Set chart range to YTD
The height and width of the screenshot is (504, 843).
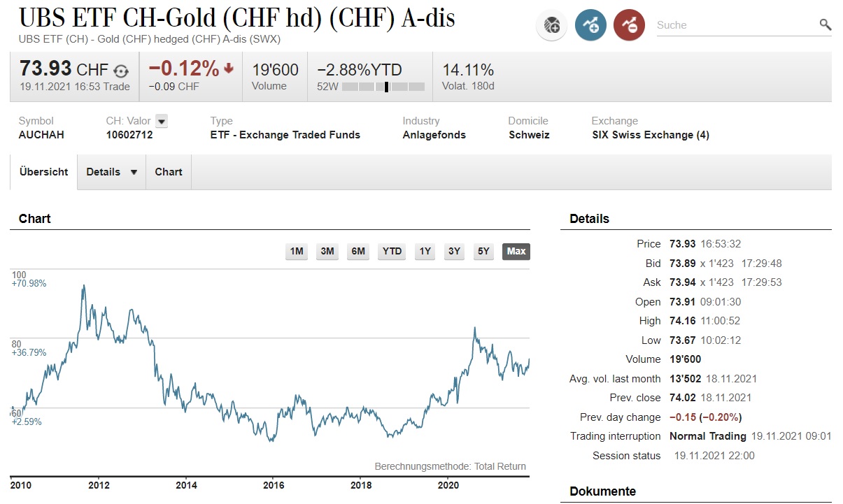[392, 252]
